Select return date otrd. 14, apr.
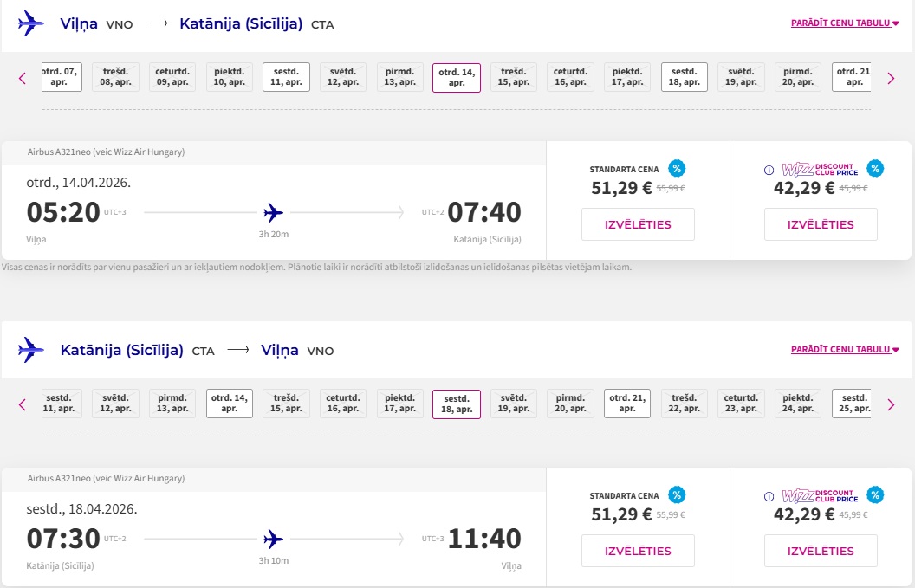Image resolution: width=915 pixels, height=588 pixels. (x=230, y=404)
